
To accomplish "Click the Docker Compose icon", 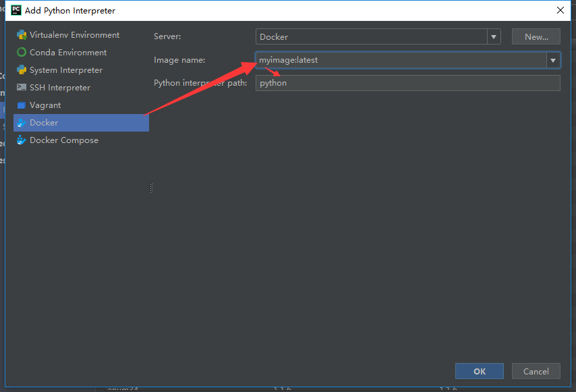I will (x=22, y=140).
